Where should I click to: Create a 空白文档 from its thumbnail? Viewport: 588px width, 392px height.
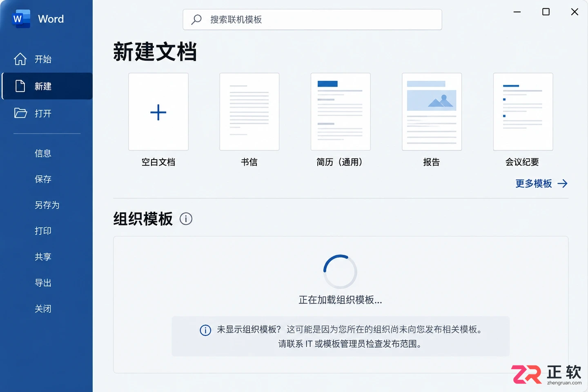158,112
